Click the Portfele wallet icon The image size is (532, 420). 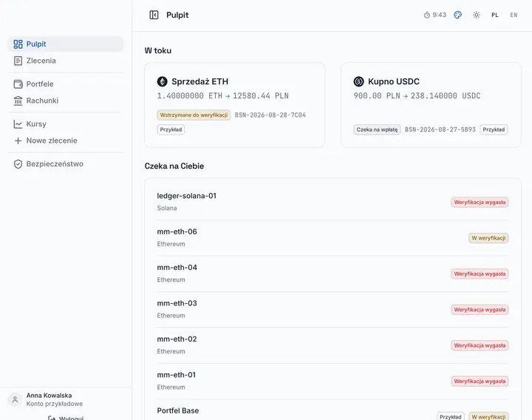click(18, 84)
